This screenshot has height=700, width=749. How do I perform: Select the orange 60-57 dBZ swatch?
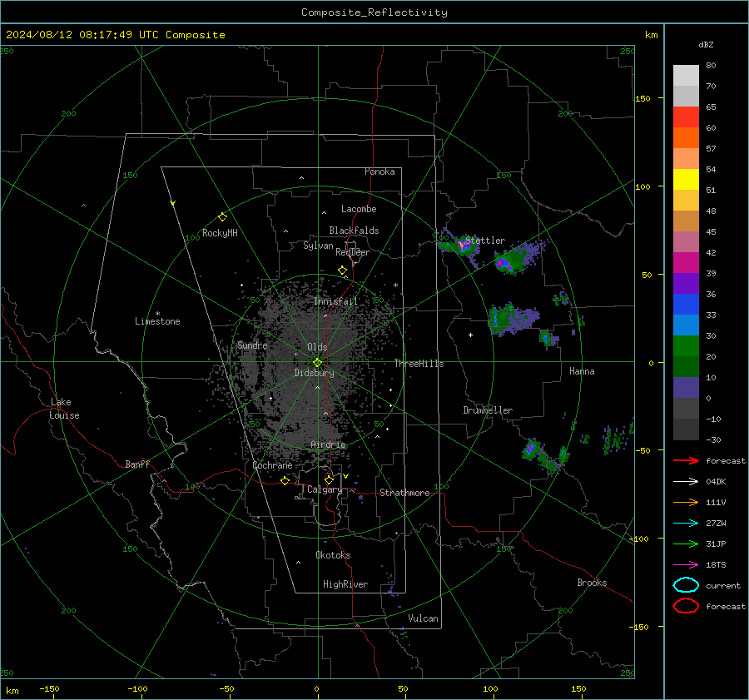tap(686, 138)
